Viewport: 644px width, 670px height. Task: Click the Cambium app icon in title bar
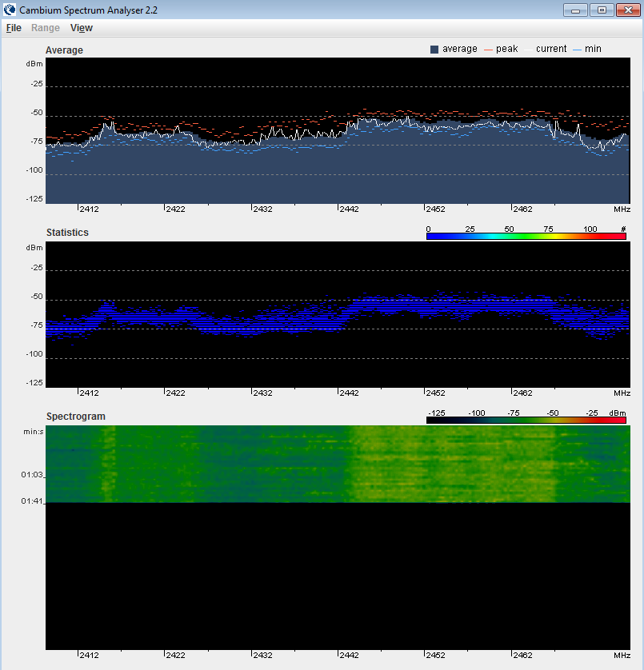coord(10,10)
